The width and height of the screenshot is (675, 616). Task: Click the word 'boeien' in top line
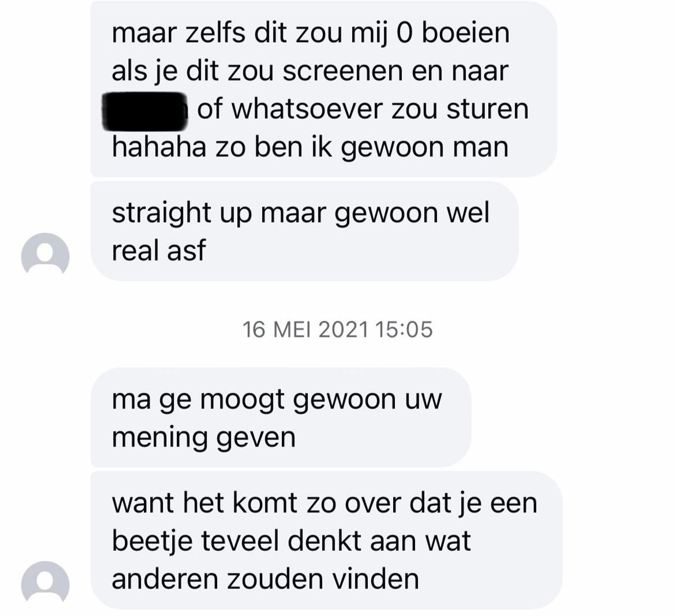tap(466, 33)
